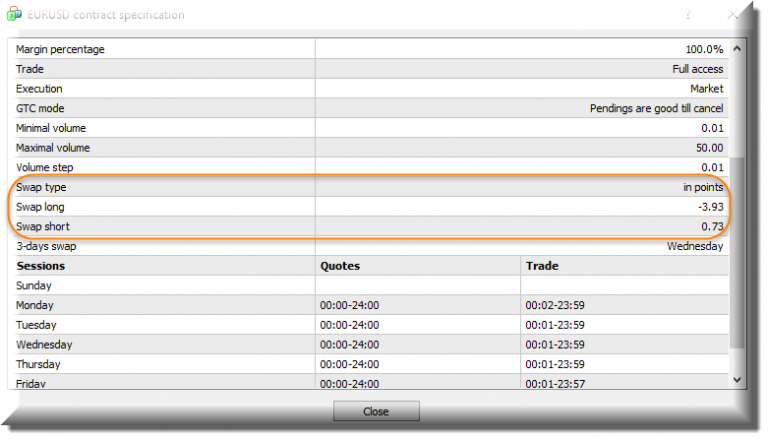Select the Execution row label
768x440 pixels.
click(39, 89)
